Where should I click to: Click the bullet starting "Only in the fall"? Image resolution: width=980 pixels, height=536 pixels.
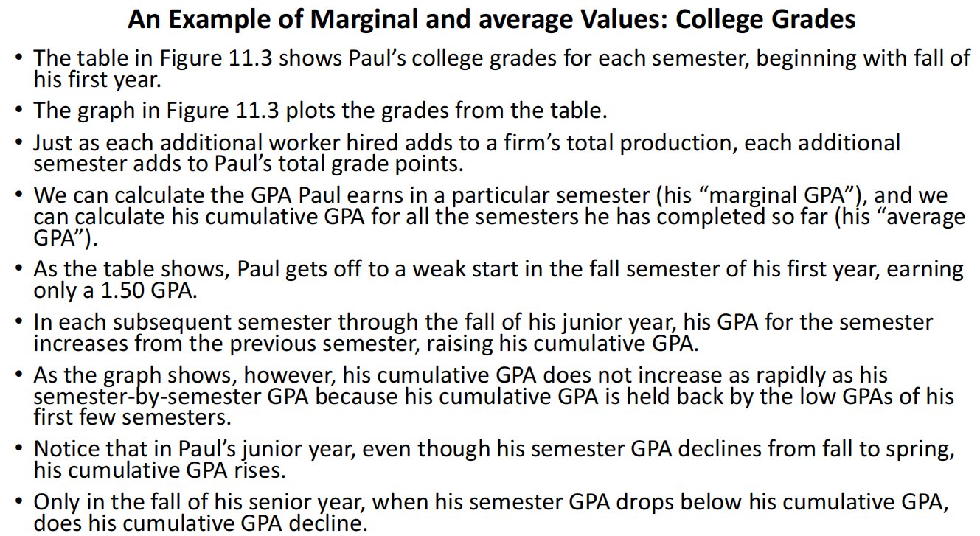(x=490, y=502)
